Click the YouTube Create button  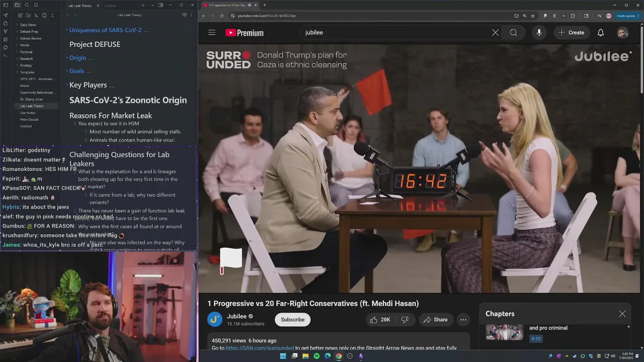(571, 33)
